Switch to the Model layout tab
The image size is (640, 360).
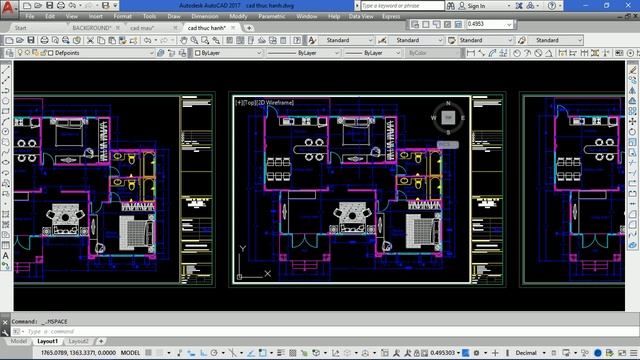(18, 341)
